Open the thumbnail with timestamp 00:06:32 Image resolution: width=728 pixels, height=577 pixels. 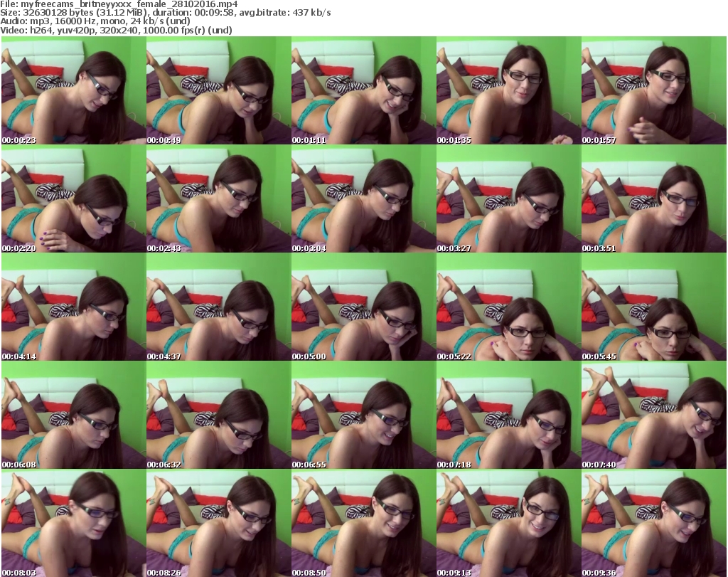[219, 415]
